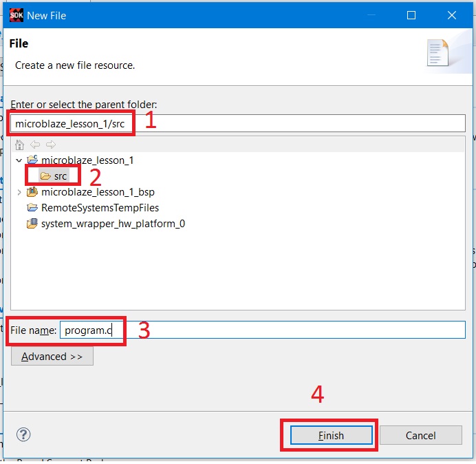Select RemoteSystemsTempFiles in the tree
Screen dimensions: 476x464
click(100, 208)
